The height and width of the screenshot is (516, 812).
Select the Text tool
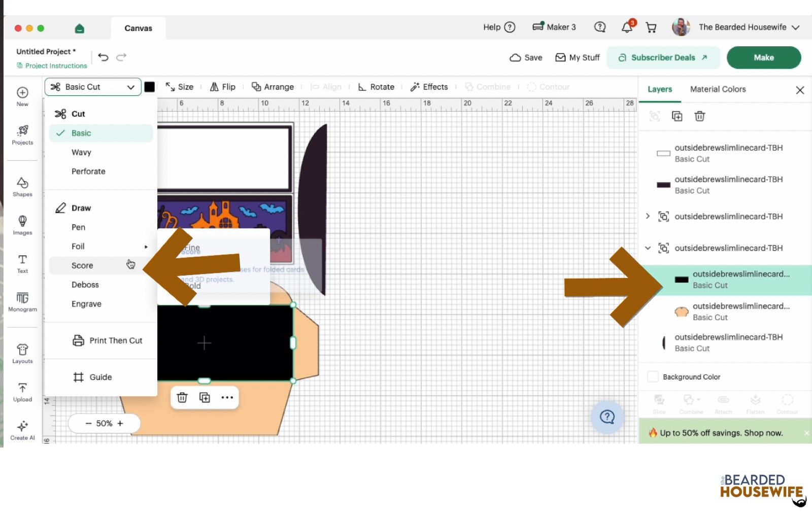click(22, 263)
